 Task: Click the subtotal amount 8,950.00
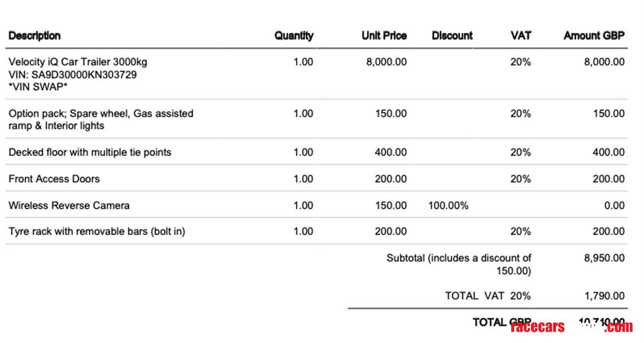point(604,258)
